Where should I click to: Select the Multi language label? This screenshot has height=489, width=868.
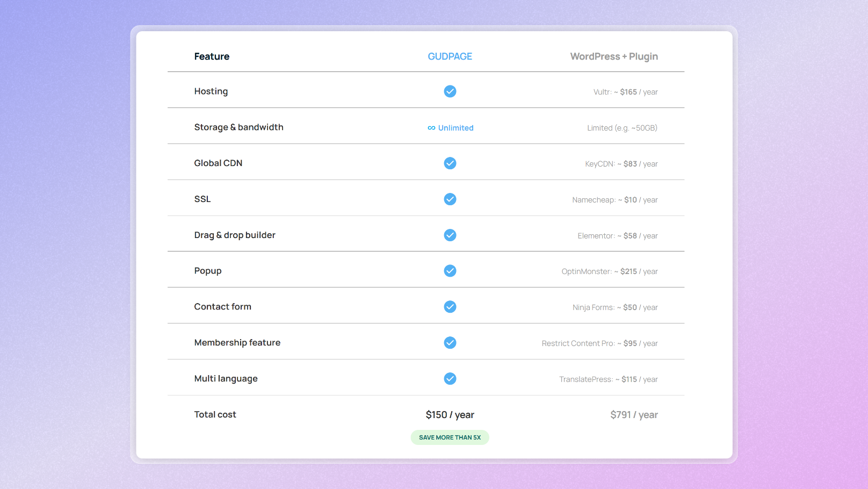coord(226,379)
